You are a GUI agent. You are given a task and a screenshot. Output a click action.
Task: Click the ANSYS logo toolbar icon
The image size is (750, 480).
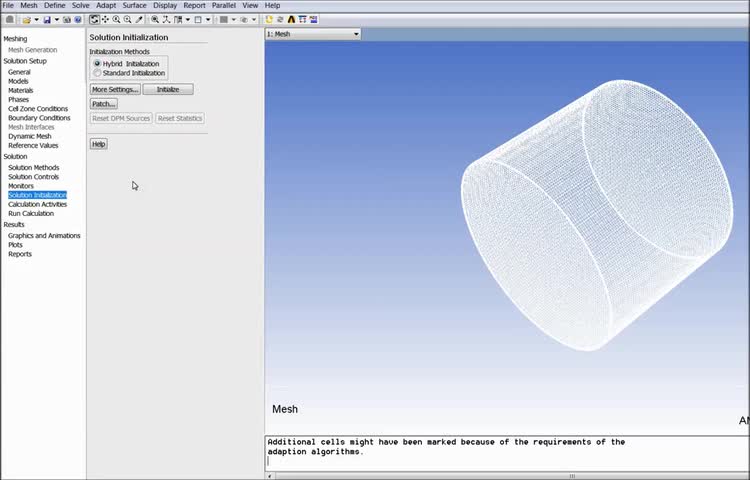[x=291, y=20]
